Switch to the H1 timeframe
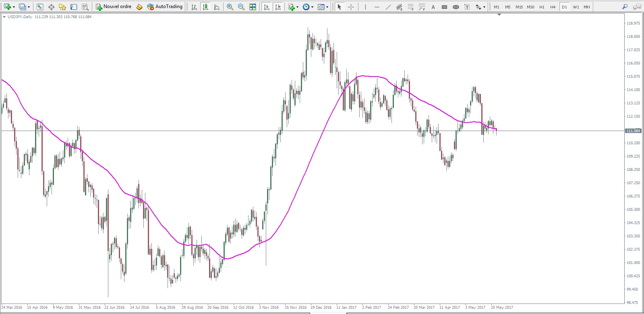The height and width of the screenshot is (314, 644). point(542,7)
